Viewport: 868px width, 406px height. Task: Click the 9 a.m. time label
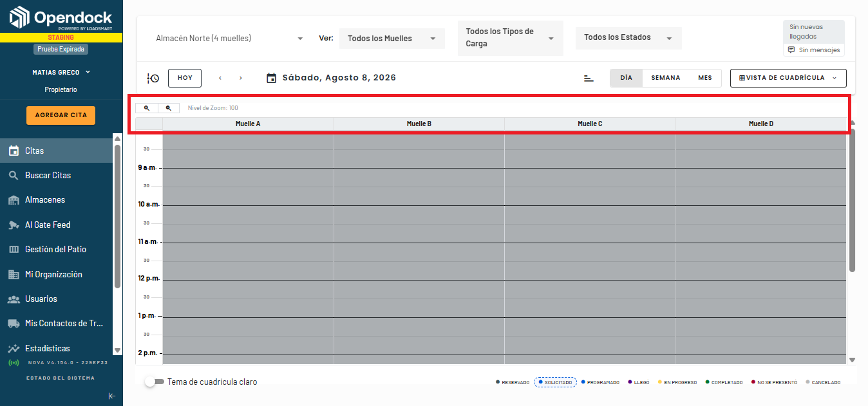click(x=147, y=167)
